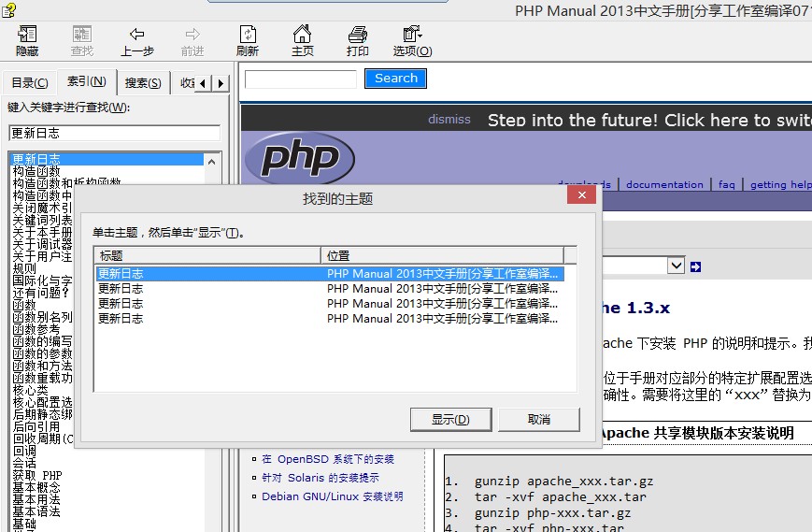
Task: Open the partially hidden 收藏 favorites tab
Action: pos(185,83)
